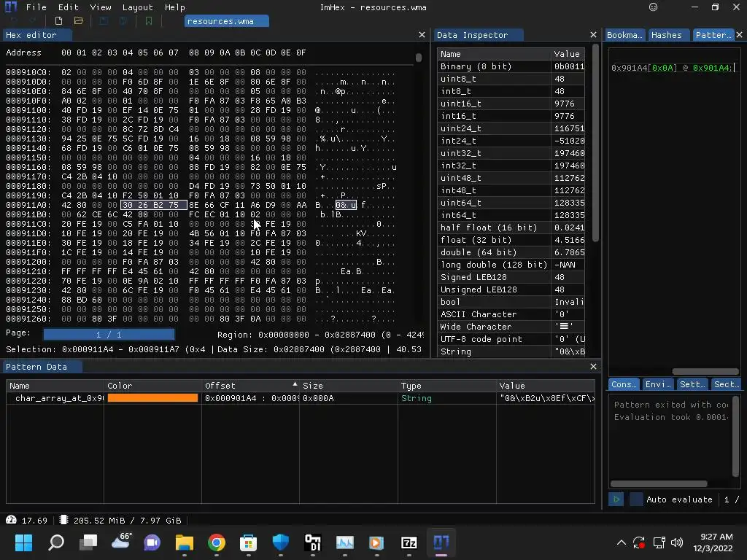Viewport: 747px width, 560px height.
Task: Sort Pattern Data by Offset column
Action: [x=251, y=385]
